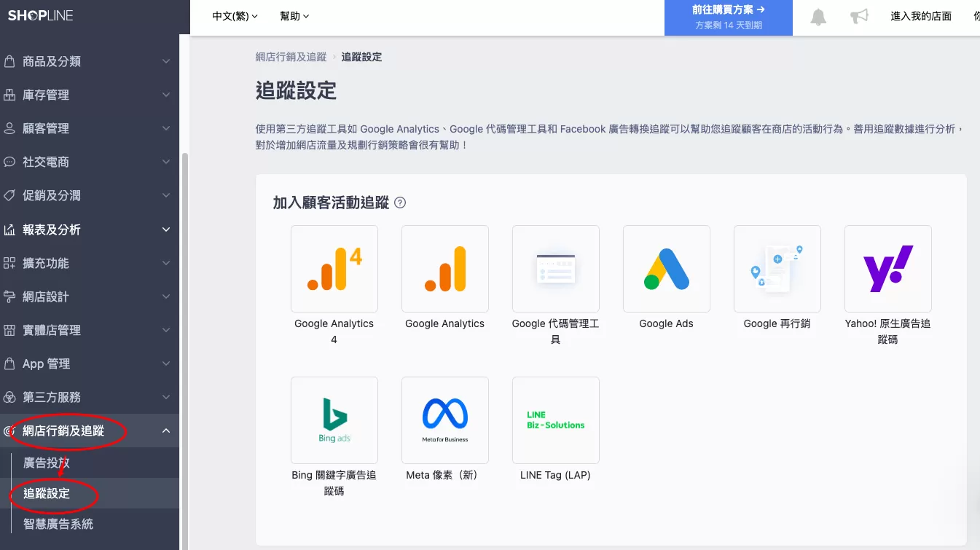Viewport: 980px width, 550px height.
Task: Click the LINE Tag (LAP) label
Action: click(555, 475)
